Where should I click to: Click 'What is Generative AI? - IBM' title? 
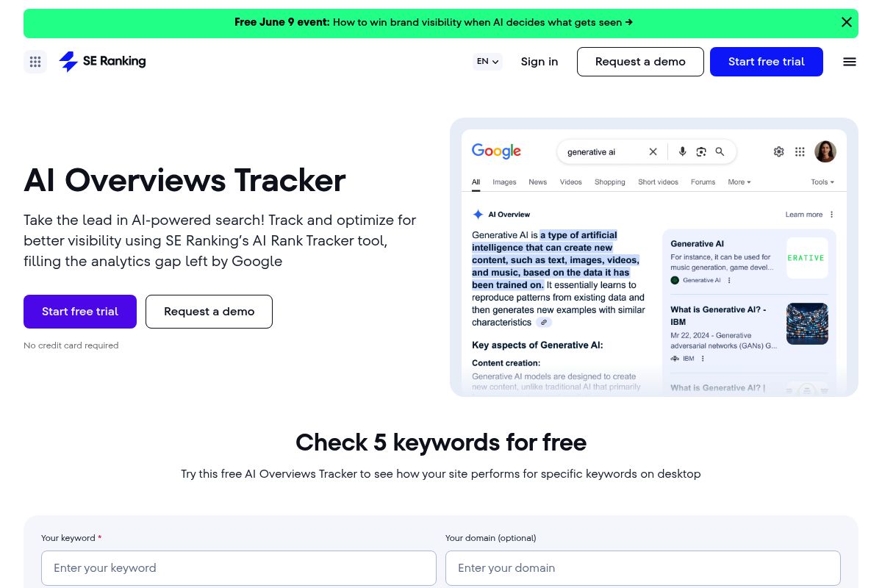[718, 315]
